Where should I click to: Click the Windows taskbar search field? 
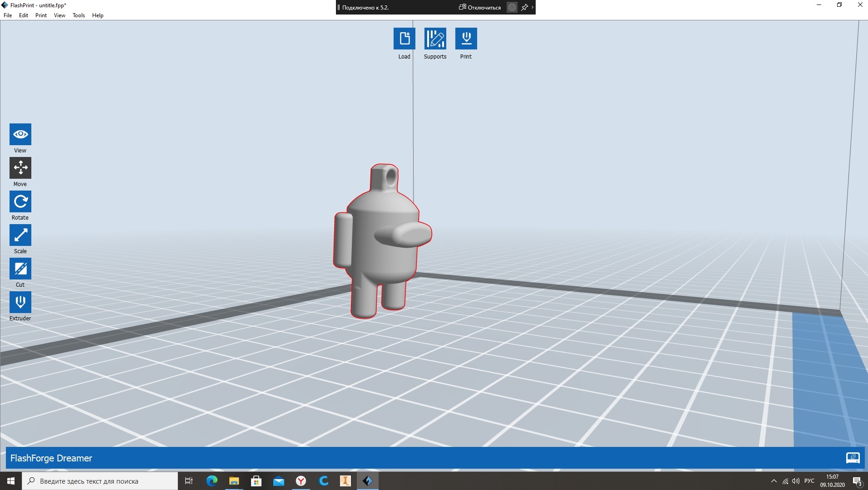100,481
